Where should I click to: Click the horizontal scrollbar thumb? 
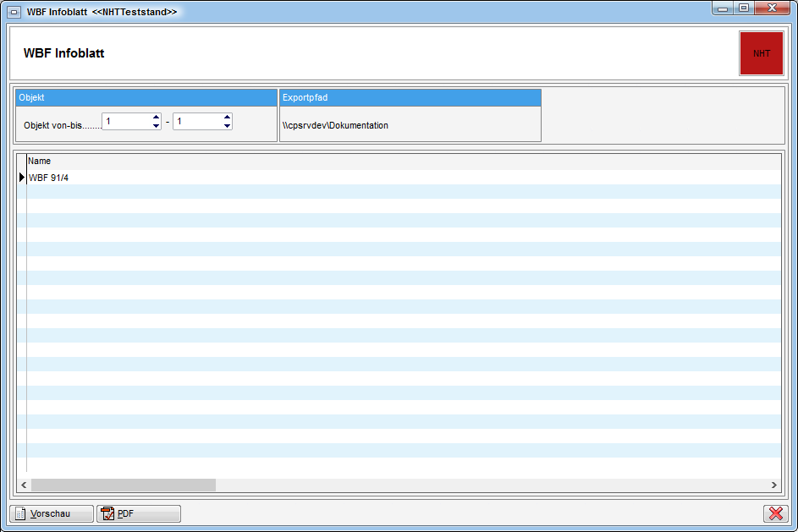coord(123,485)
